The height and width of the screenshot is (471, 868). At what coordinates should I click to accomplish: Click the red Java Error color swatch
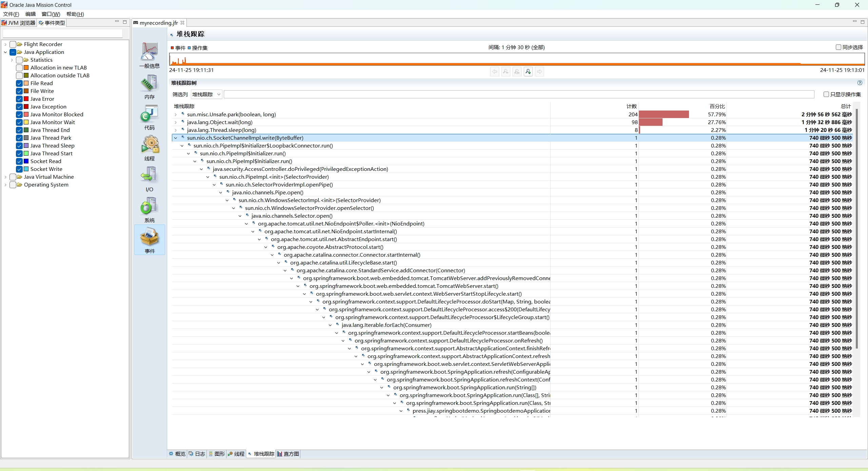tap(26, 99)
